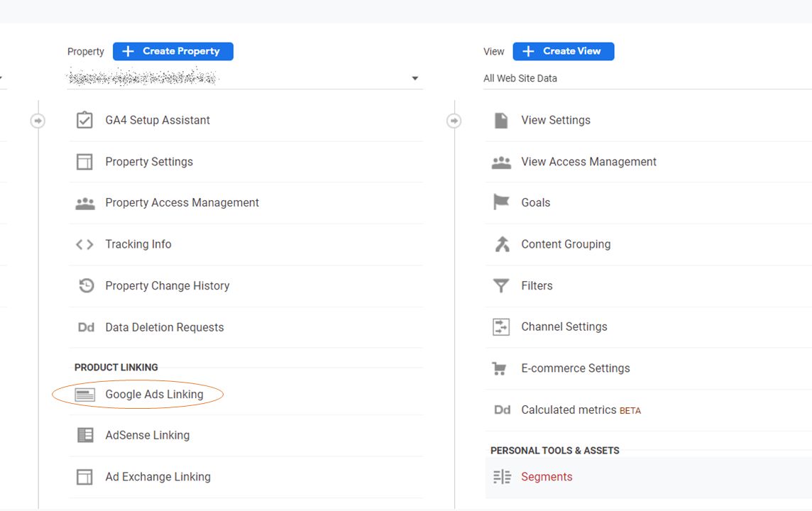Click the Create Property button
Image resolution: width=812 pixels, height=511 pixels.
click(172, 51)
